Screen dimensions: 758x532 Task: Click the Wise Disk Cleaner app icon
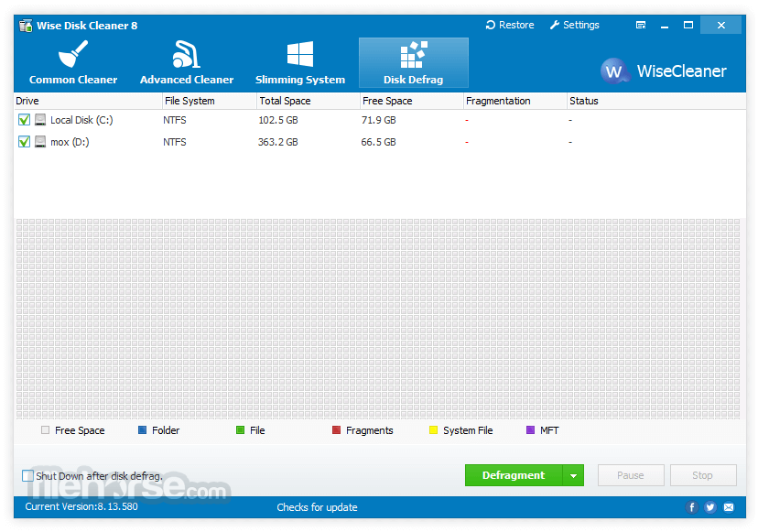point(26,25)
